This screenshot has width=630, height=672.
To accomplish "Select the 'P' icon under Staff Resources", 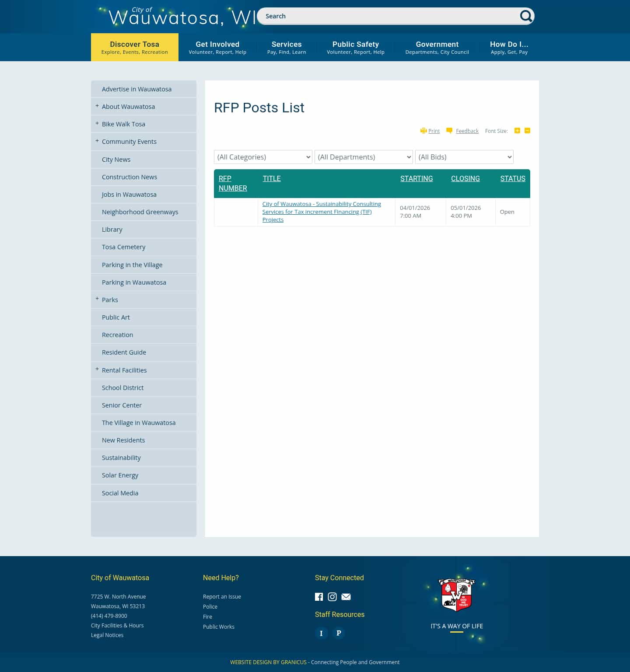I will tap(338, 633).
